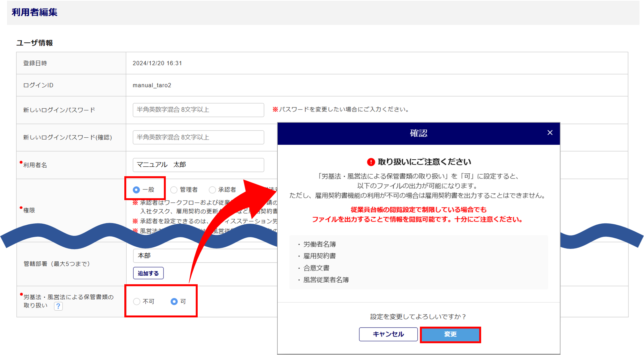Screen dimensions: 644x355
Task: Click キャンセル in the confirmation dialog
Action: pos(388,334)
